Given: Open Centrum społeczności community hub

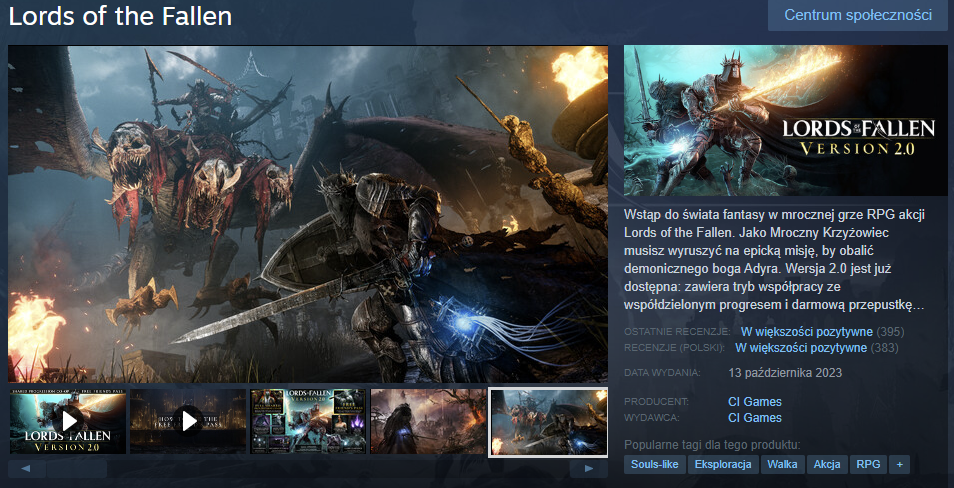Looking at the screenshot, I should [x=858, y=15].
